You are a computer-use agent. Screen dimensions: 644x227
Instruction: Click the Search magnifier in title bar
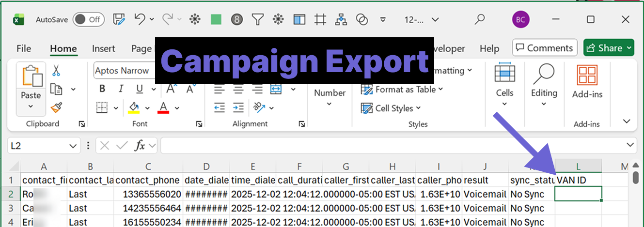(480, 19)
